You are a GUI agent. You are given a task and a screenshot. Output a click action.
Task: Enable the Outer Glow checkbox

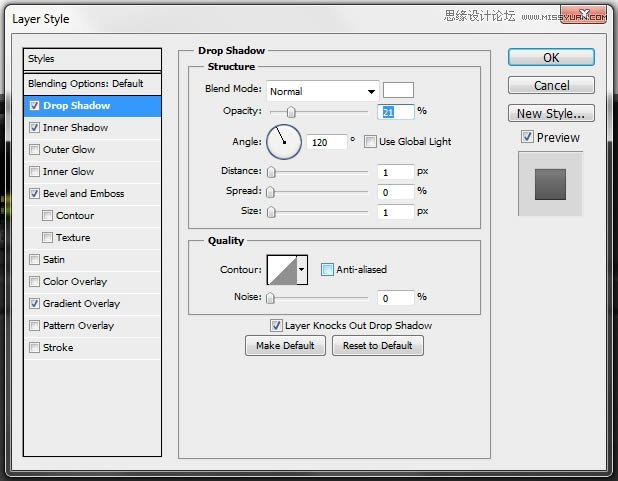click(x=34, y=150)
